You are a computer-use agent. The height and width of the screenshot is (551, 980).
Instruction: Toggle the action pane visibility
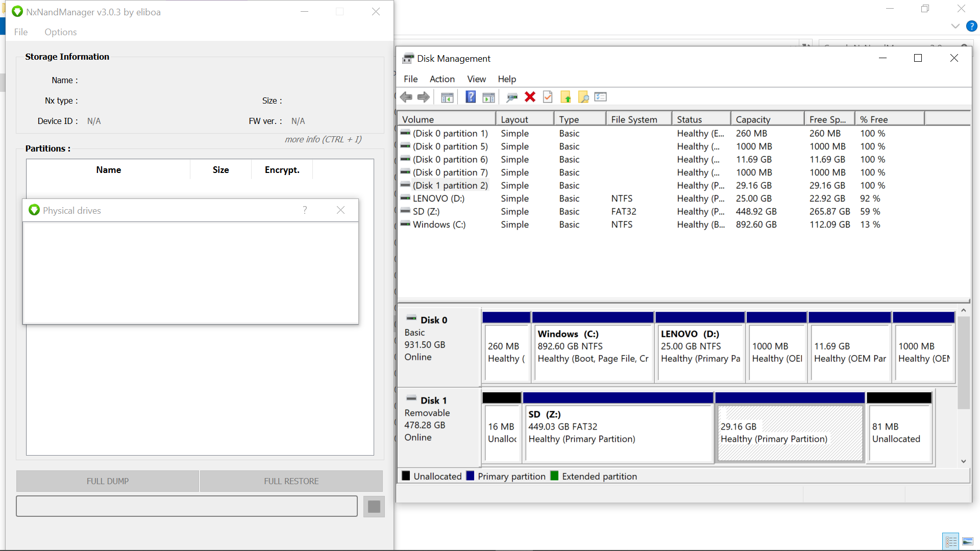point(488,97)
